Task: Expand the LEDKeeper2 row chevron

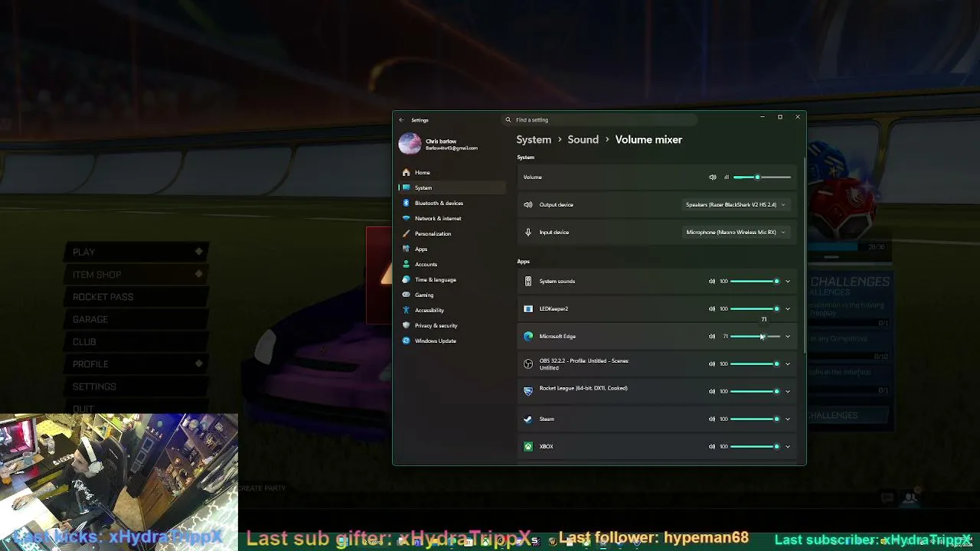Action: 788,309
